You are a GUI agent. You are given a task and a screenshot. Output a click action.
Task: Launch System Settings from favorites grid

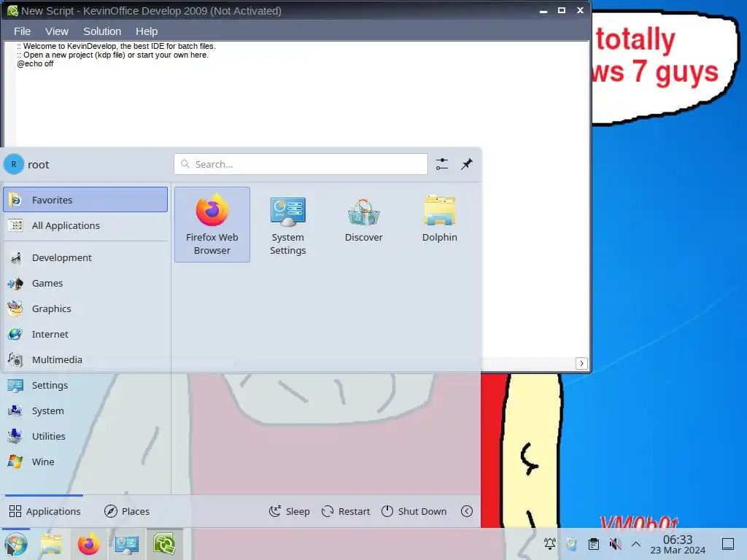(x=287, y=225)
